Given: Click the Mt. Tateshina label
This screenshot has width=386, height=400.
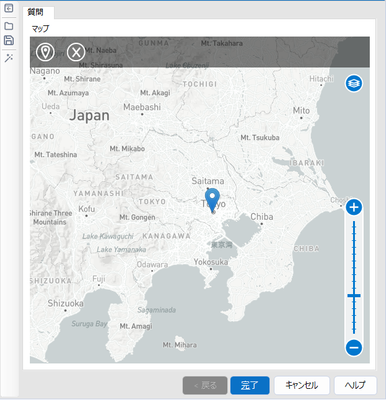Looking at the screenshot, I should 56,155.
